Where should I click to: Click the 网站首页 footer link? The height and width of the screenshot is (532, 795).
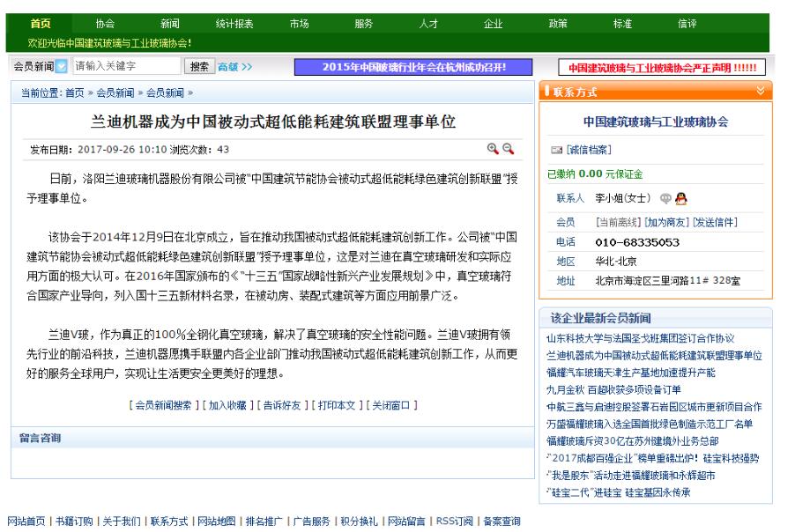tap(26, 521)
